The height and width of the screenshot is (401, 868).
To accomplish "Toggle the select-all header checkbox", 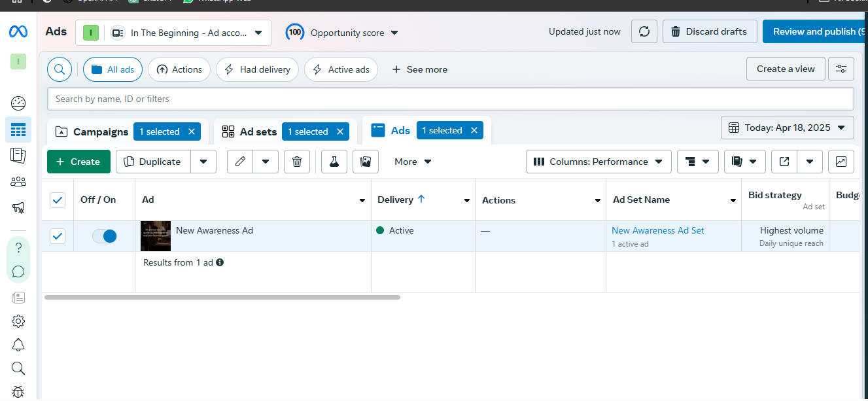I will point(58,200).
